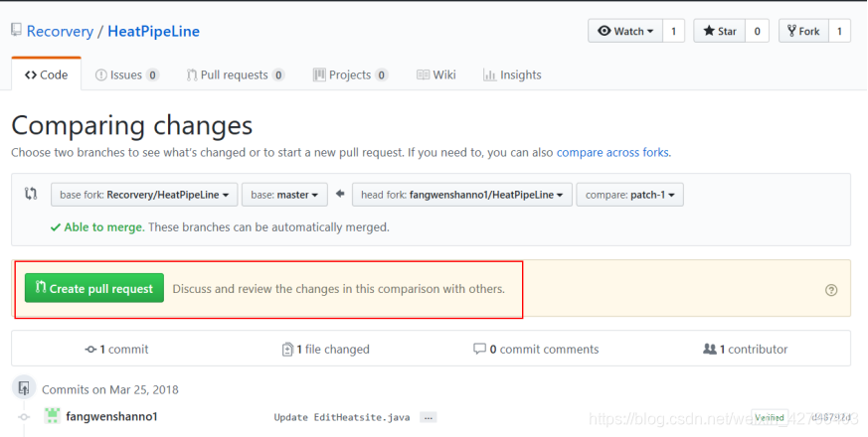The width and height of the screenshot is (868, 437).
Task: View the forks count 1
Action: click(839, 31)
